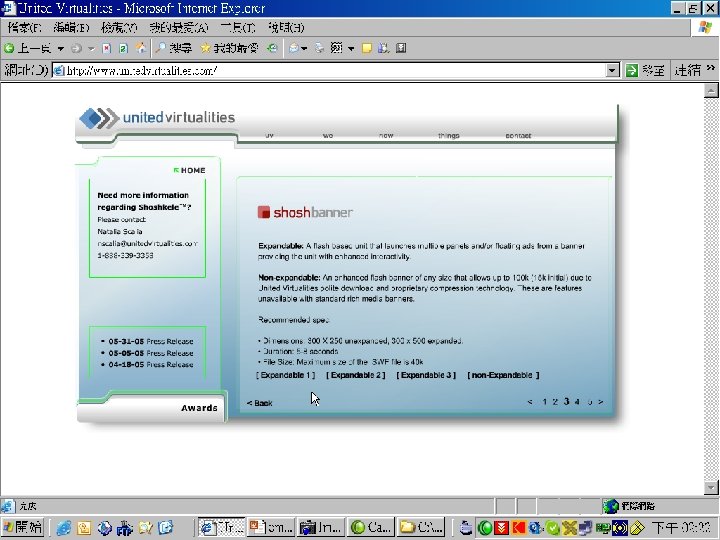Expand the Links toolbar chevron
Image resolution: width=720 pixels, height=540 pixels.
pyautogui.click(x=711, y=68)
